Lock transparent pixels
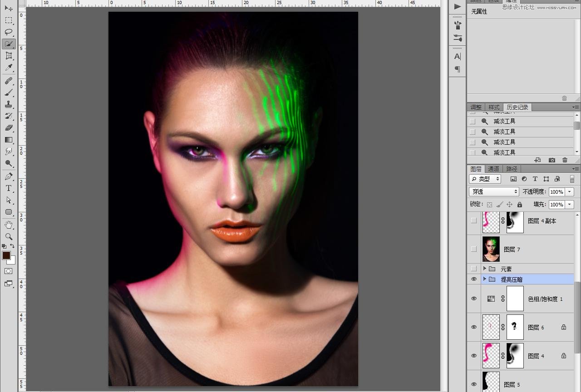 click(x=489, y=205)
